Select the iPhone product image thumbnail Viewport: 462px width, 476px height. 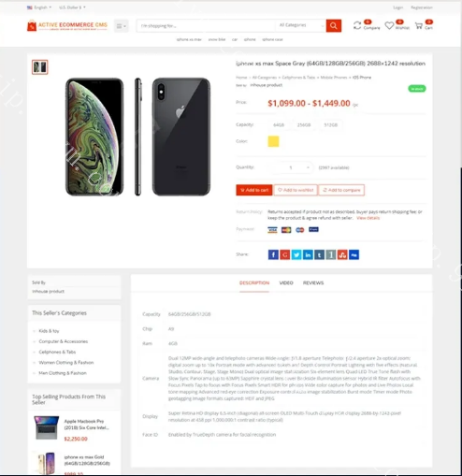40,67
